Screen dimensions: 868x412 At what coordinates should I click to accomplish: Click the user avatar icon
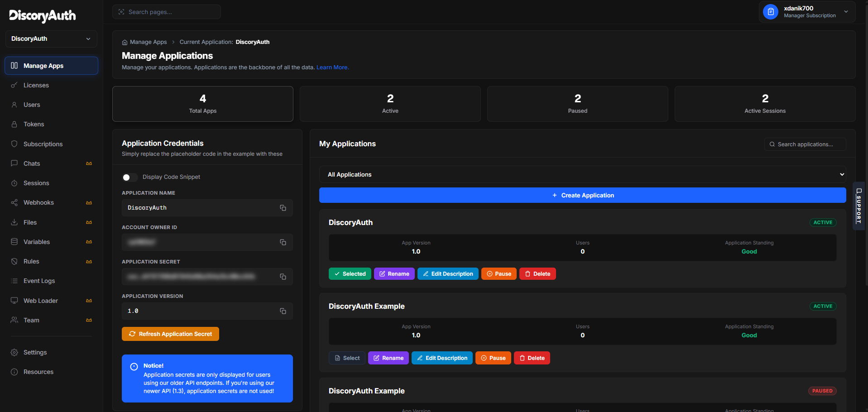click(771, 12)
